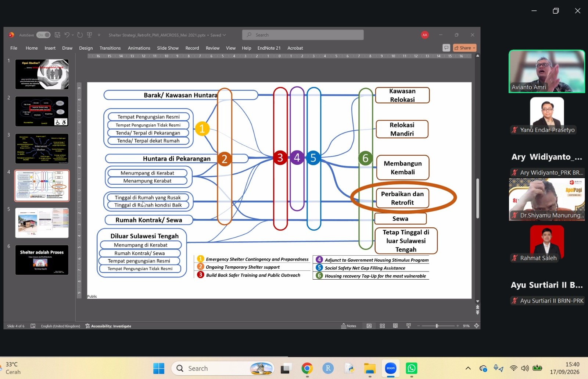Click the vertical slide scrollbar thumb
This screenshot has height=379, width=588.
[x=477, y=198]
